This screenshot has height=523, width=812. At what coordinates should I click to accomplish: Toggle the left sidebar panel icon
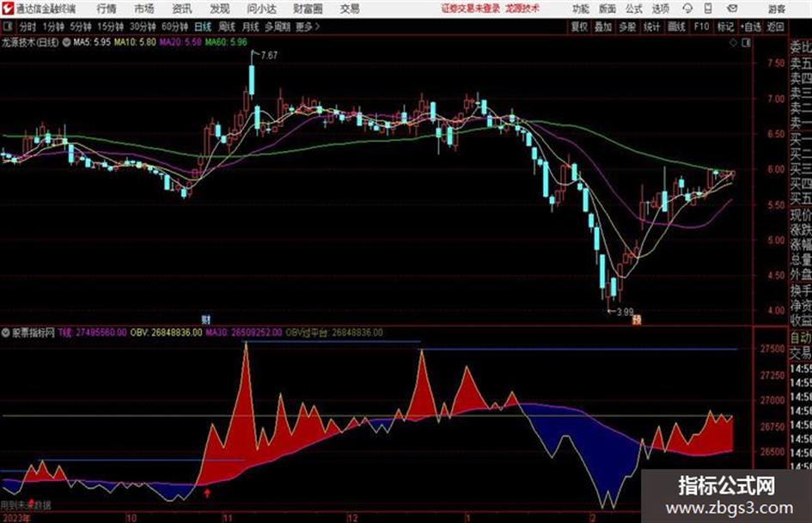tap(8, 27)
